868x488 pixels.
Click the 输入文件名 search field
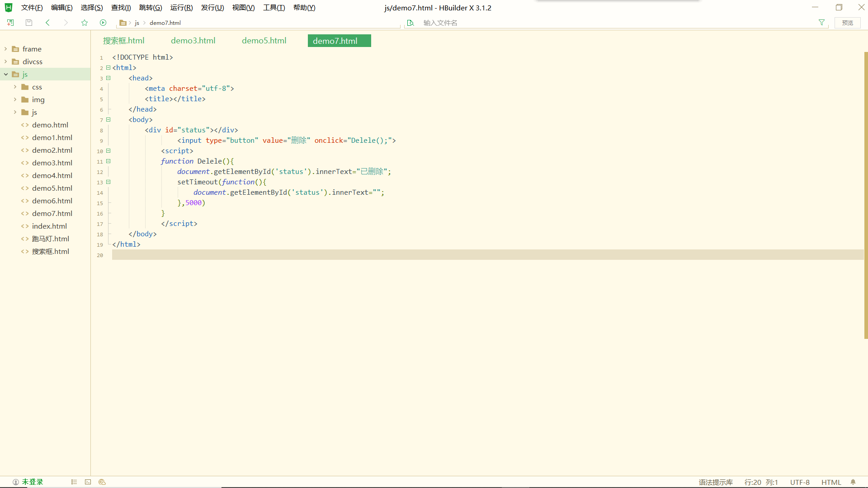617,23
